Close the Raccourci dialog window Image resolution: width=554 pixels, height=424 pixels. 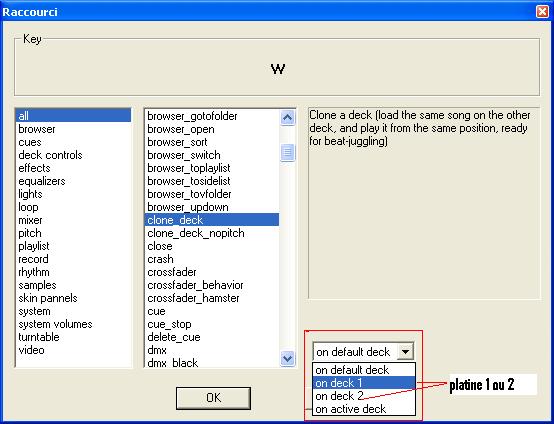click(542, 12)
